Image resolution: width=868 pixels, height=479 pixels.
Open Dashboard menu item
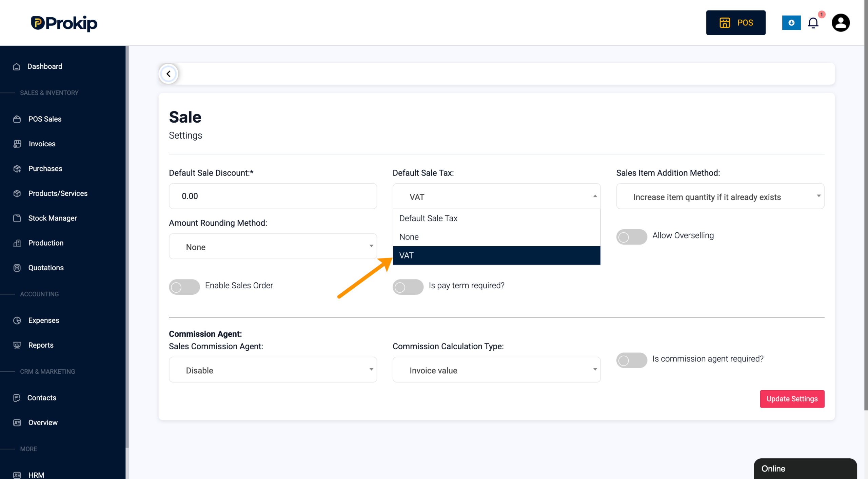point(45,66)
